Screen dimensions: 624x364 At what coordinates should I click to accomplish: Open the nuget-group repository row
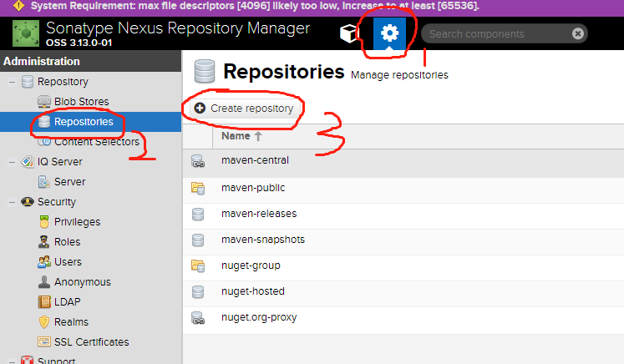pyautogui.click(x=403, y=268)
